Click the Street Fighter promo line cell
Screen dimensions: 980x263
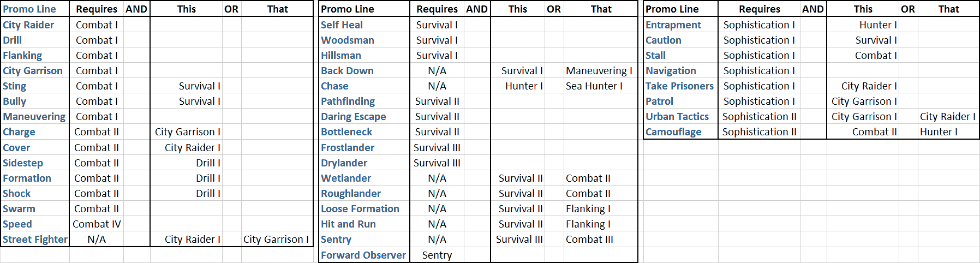click(35, 239)
